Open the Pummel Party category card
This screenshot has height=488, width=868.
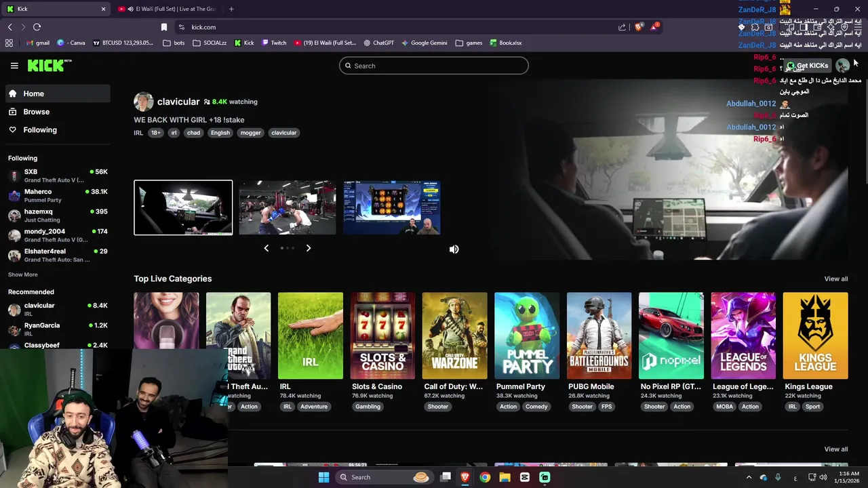pyautogui.click(x=527, y=335)
